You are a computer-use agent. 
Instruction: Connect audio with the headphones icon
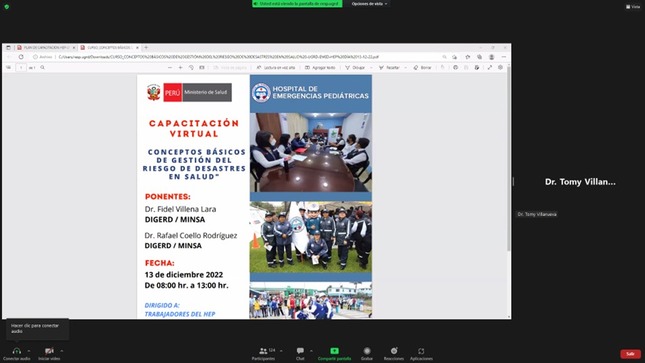click(x=16, y=351)
